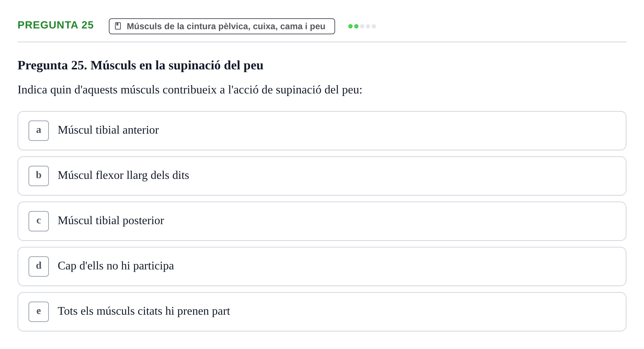The width and height of the screenshot is (644, 349).
Task: Pick the answer Cap d'ells no hi participa
Action: click(322, 266)
